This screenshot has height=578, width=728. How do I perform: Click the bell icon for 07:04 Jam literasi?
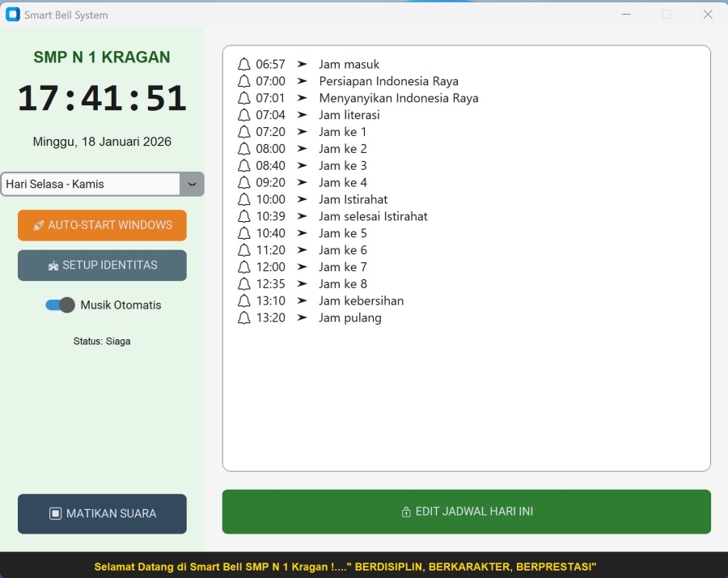tap(244, 115)
